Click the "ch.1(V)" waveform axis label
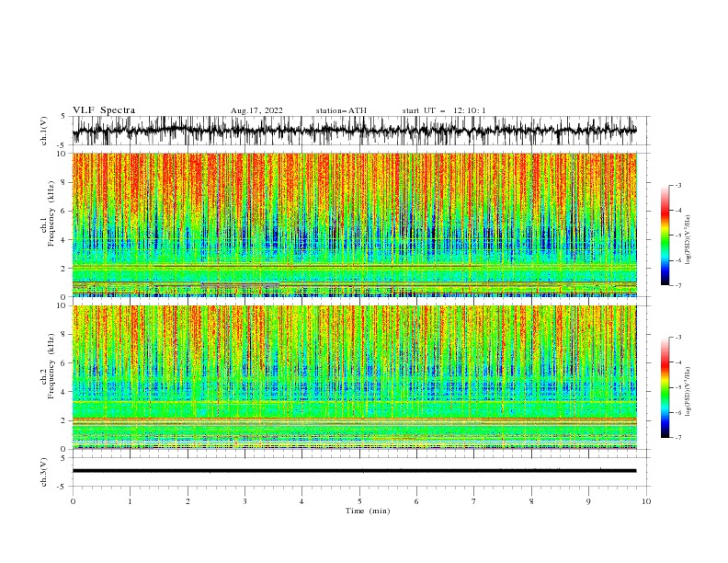Screen dimensions: 728x563 click(x=44, y=131)
